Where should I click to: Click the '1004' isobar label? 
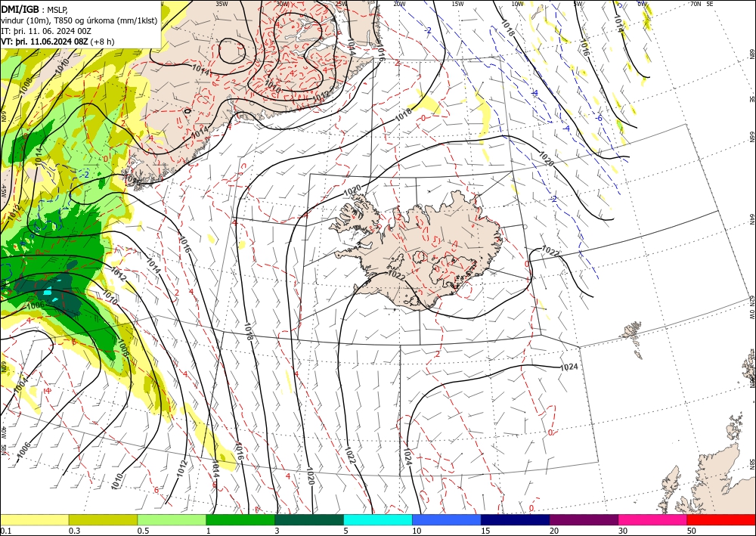point(20,384)
